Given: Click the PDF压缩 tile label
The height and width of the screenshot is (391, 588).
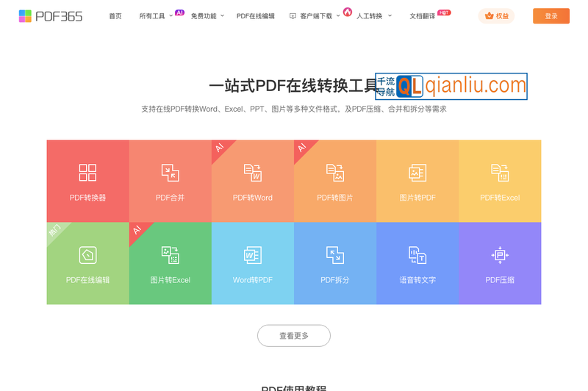Looking at the screenshot, I should (x=500, y=280).
